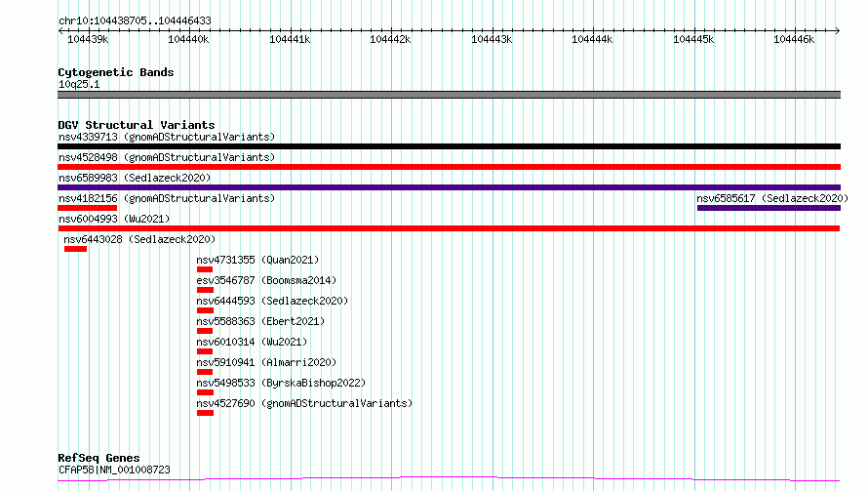Click the red bar under nsv4527690
868x491 pixels.
[205, 413]
